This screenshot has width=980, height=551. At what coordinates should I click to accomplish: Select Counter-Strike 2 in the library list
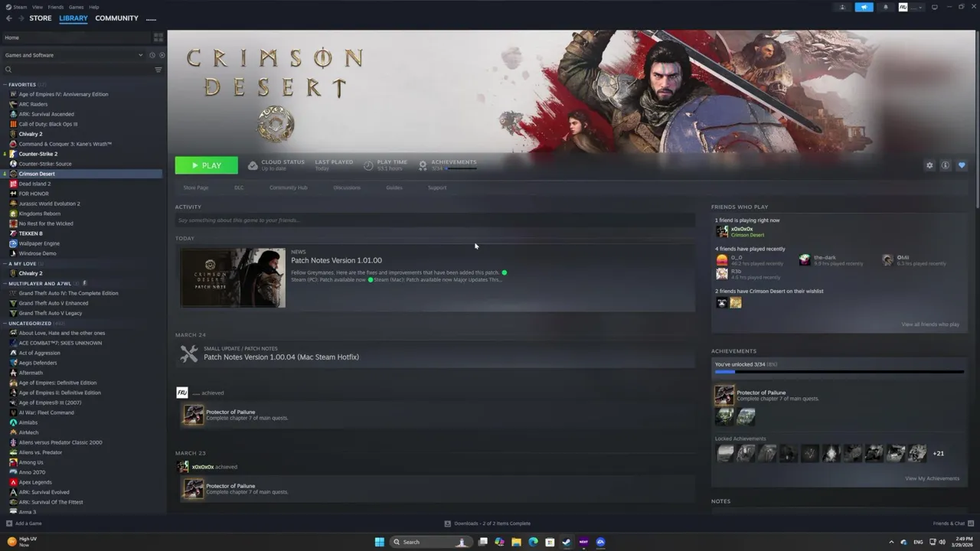[38, 154]
